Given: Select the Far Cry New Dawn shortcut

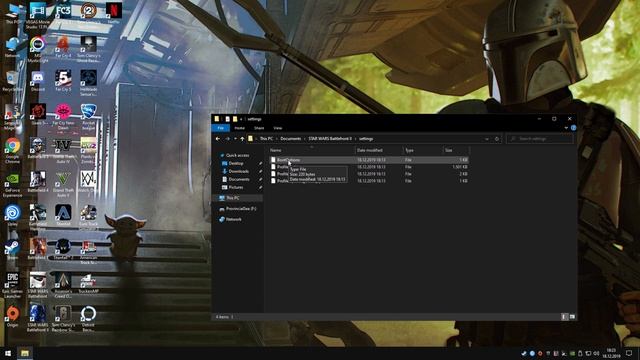Looking at the screenshot, I should [63, 116].
